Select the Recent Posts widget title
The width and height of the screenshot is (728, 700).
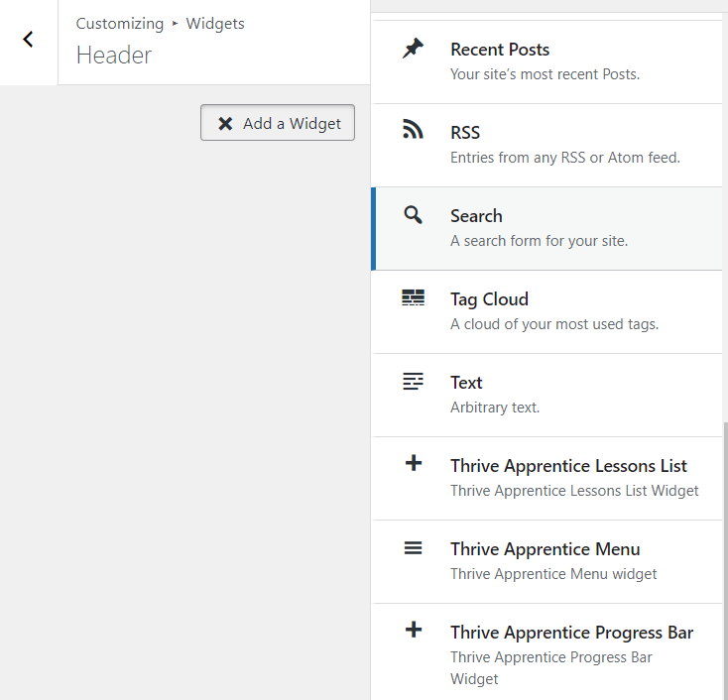[x=499, y=50]
